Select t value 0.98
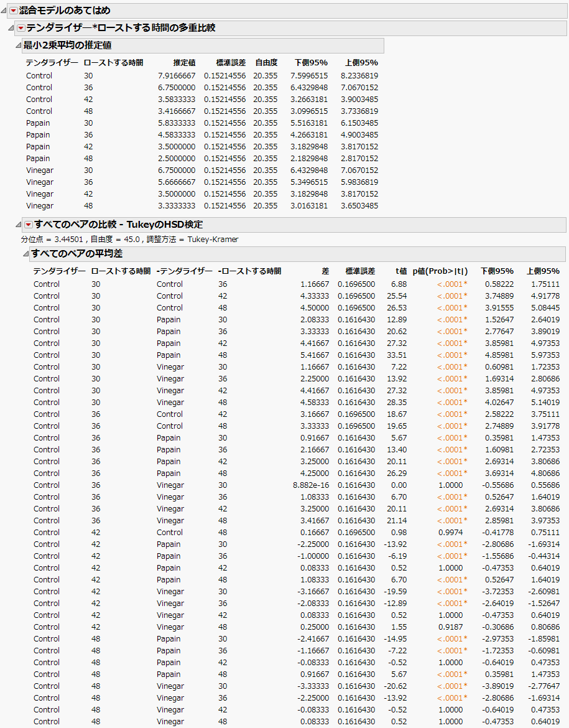This screenshot has height=728, width=569. pos(399,533)
